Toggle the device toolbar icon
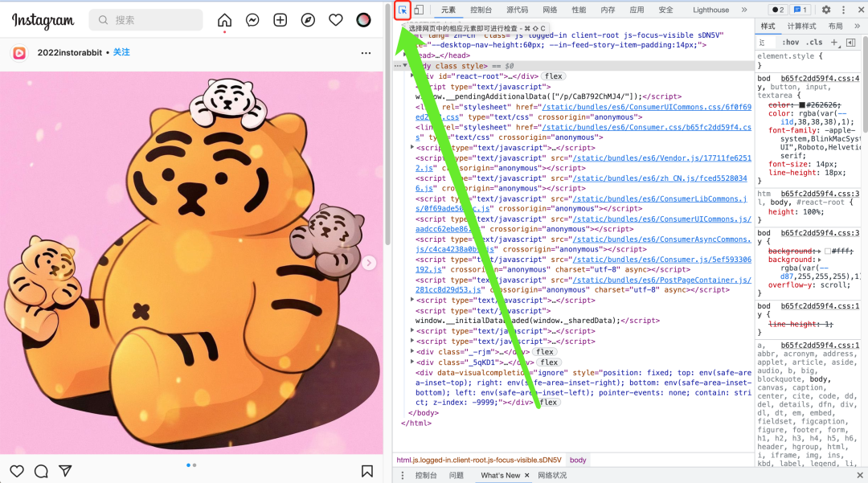The width and height of the screenshot is (868, 483). pyautogui.click(x=419, y=10)
